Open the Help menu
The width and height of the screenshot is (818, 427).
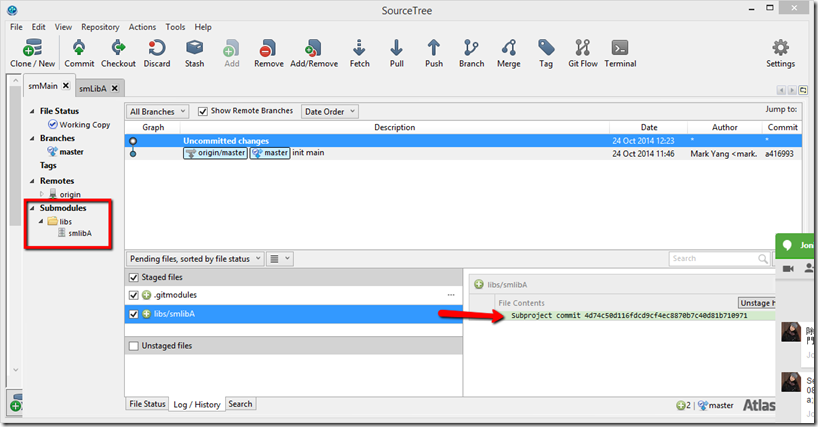pos(203,27)
